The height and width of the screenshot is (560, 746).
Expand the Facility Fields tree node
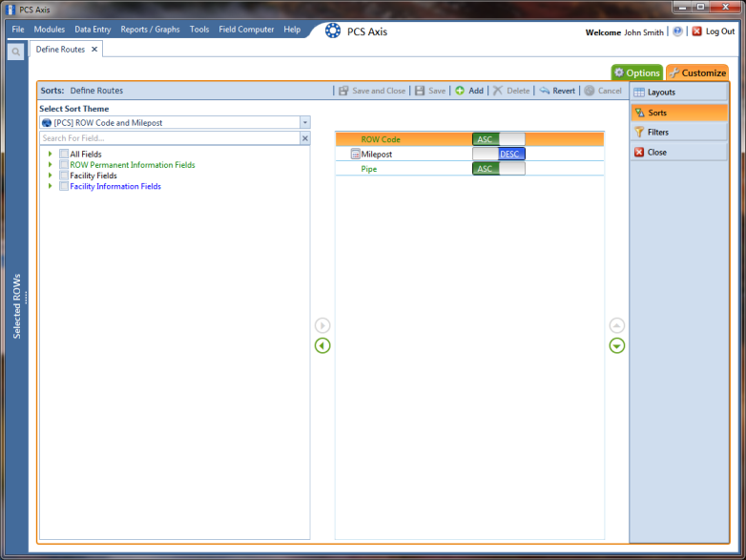click(50, 176)
